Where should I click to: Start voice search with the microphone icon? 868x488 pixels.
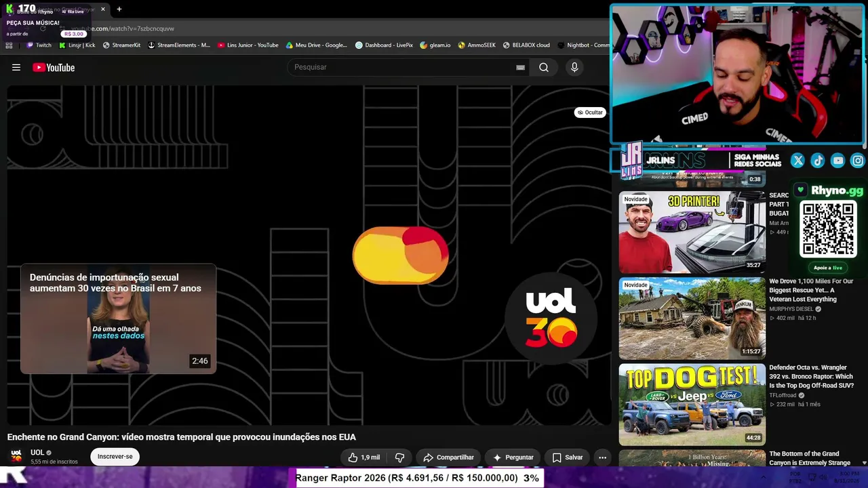coord(574,67)
